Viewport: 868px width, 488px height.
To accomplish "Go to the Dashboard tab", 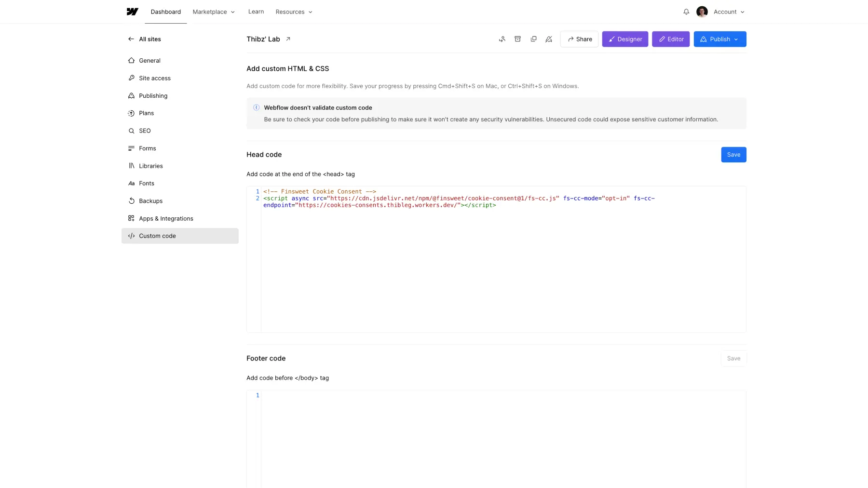I will (165, 12).
